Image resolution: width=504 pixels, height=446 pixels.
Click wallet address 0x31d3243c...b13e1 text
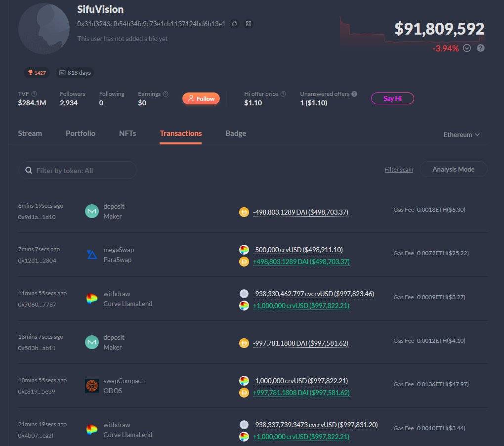(x=151, y=24)
